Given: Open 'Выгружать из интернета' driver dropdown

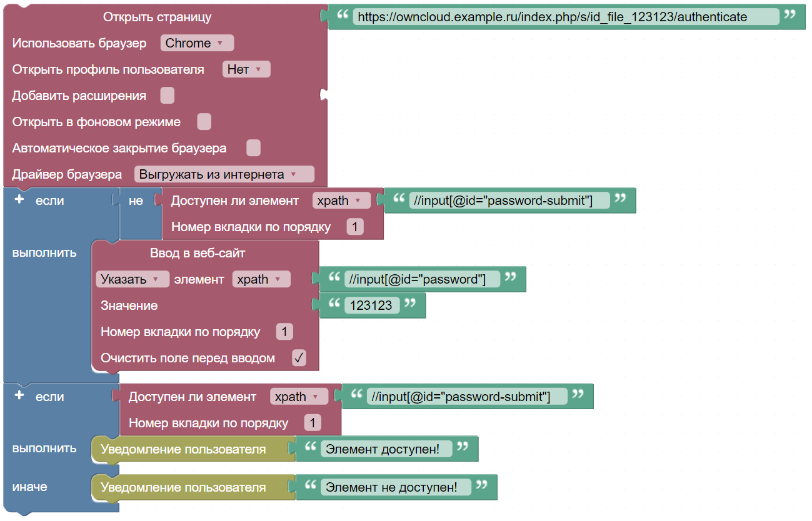Looking at the screenshot, I should [x=224, y=174].
